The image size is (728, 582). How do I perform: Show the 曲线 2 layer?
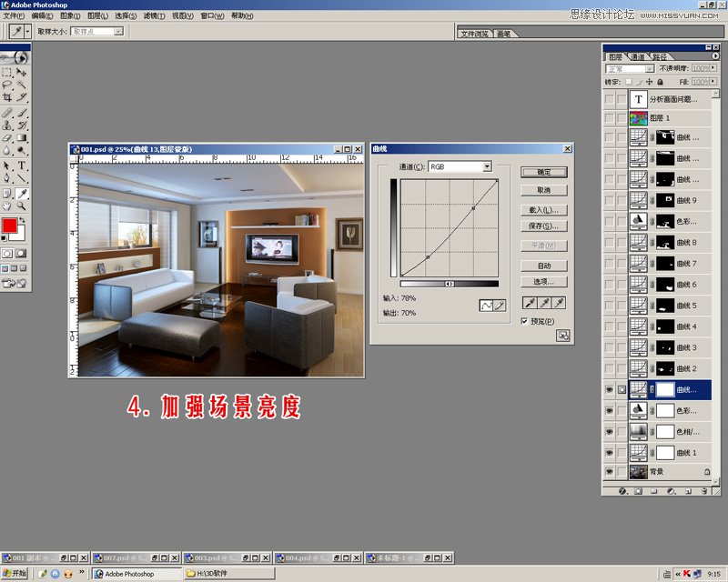click(x=609, y=368)
